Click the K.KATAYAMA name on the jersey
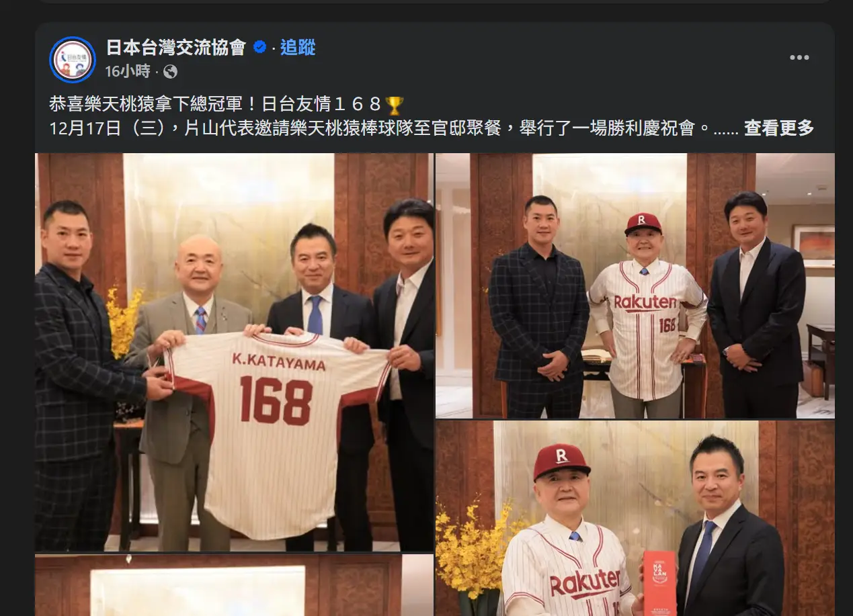Viewport: 853px width, 616px height. tap(279, 363)
